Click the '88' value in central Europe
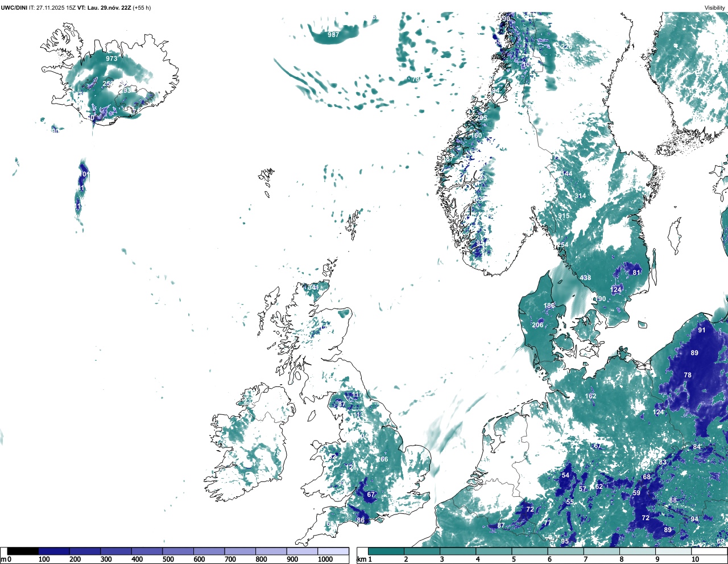 673,500
